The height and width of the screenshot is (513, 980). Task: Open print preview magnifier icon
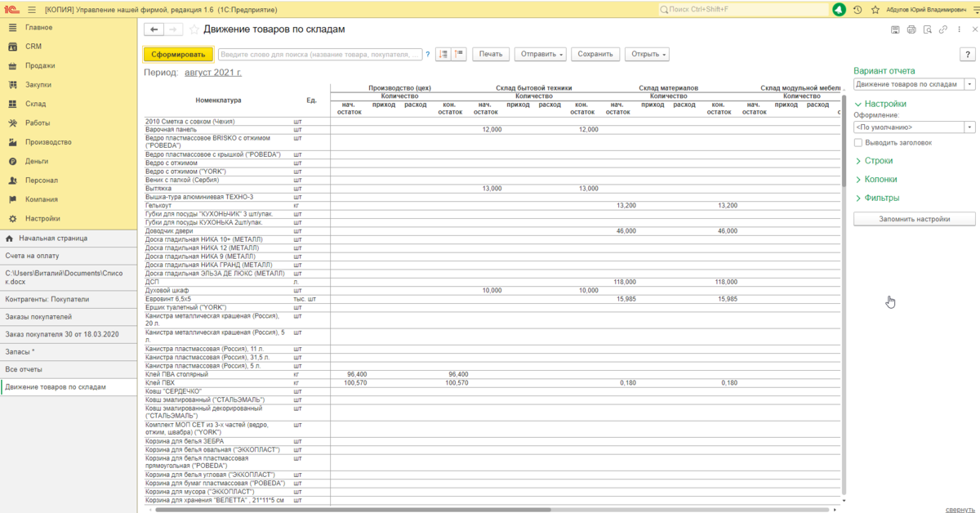pos(928,29)
